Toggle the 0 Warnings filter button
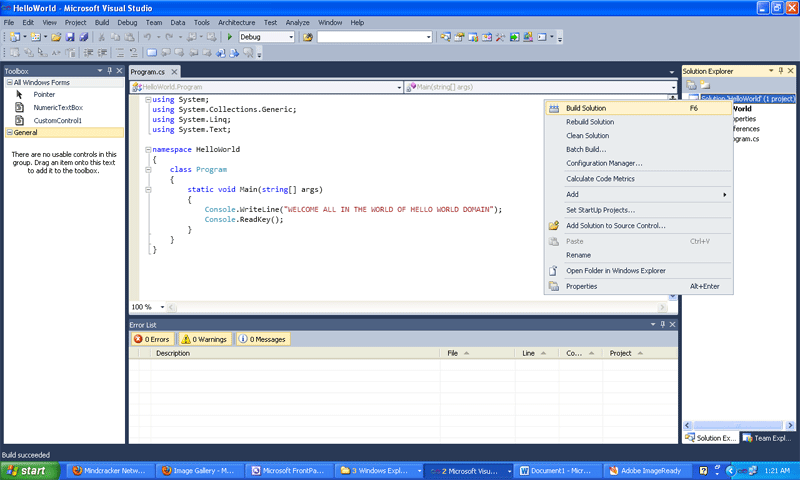Image resolution: width=800 pixels, height=480 pixels. pyautogui.click(x=204, y=339)
